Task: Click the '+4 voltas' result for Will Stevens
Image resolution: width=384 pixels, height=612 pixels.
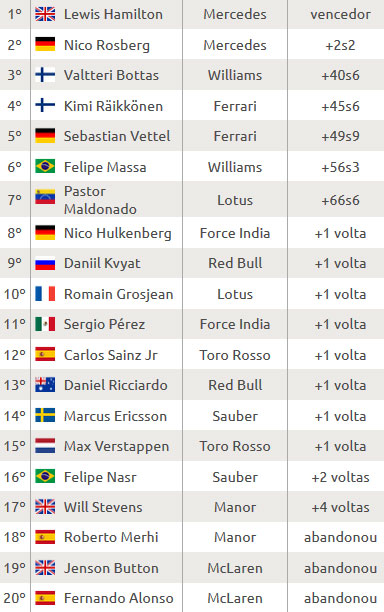Action: tap(340, 507)
